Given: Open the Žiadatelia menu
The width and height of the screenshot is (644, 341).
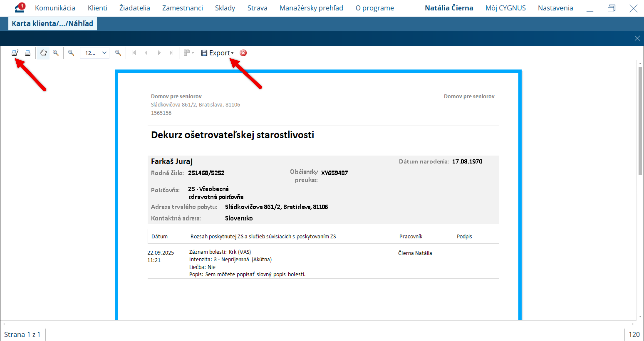Looking at the screenshot, I should [x=135, y=8].
